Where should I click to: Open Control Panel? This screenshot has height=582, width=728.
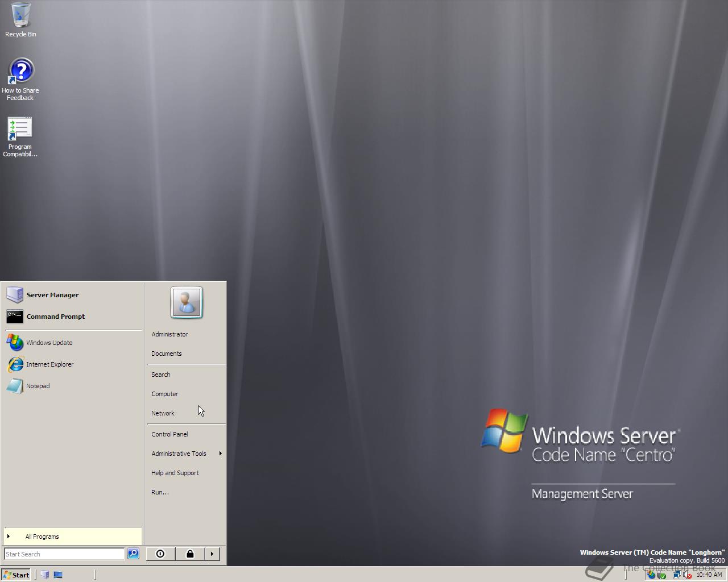187,434
